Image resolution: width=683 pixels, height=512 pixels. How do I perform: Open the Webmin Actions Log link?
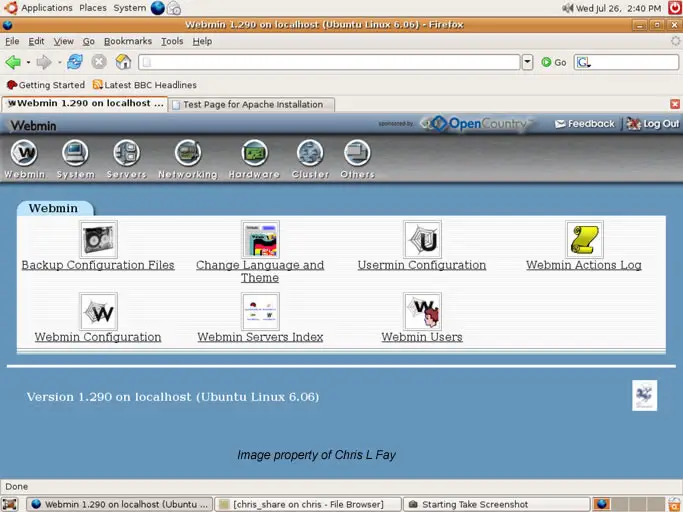point(584,265)
